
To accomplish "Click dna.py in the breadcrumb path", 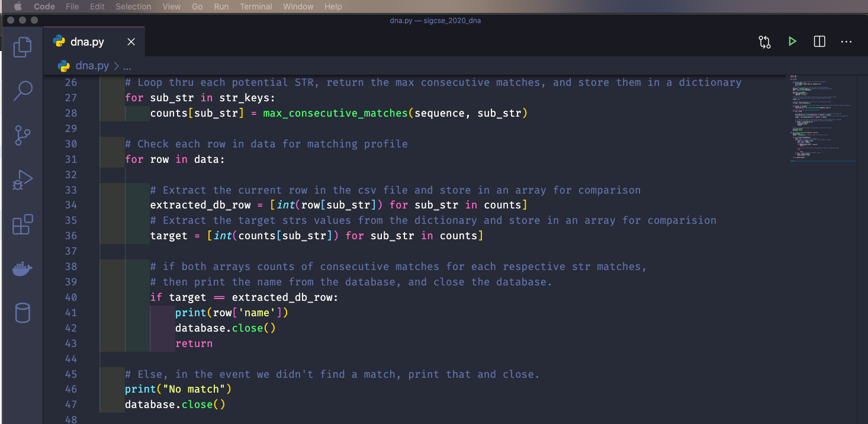I will [x=92, y=66].
